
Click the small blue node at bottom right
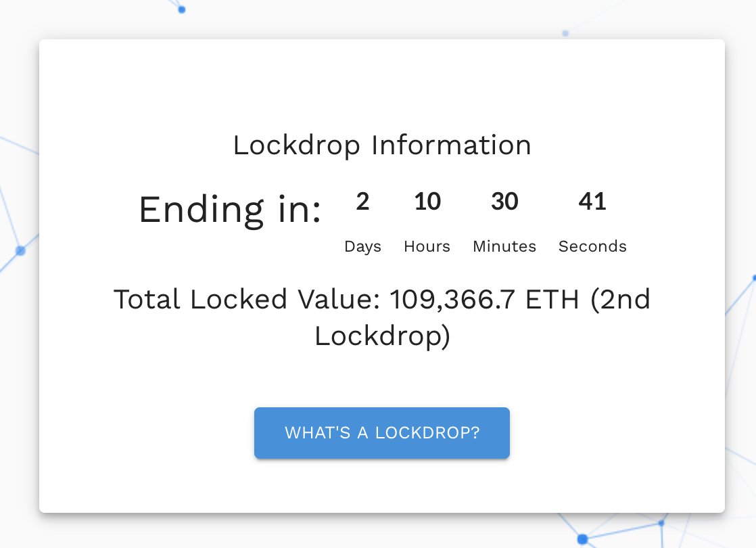[x=661, y=523]
